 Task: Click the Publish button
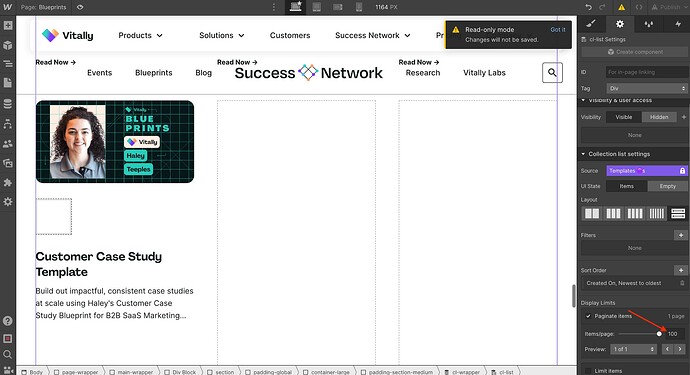pos(666,7)
